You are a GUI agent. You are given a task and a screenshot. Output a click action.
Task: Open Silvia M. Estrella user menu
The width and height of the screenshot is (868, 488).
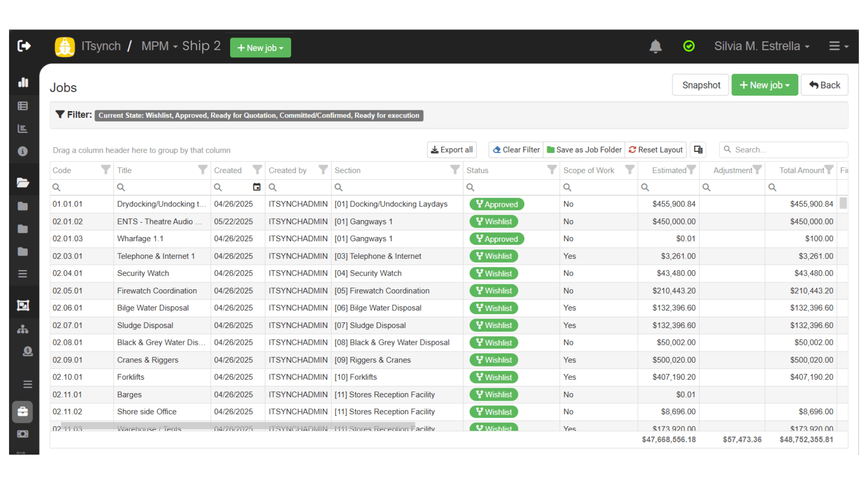click(x=761, y=46)
